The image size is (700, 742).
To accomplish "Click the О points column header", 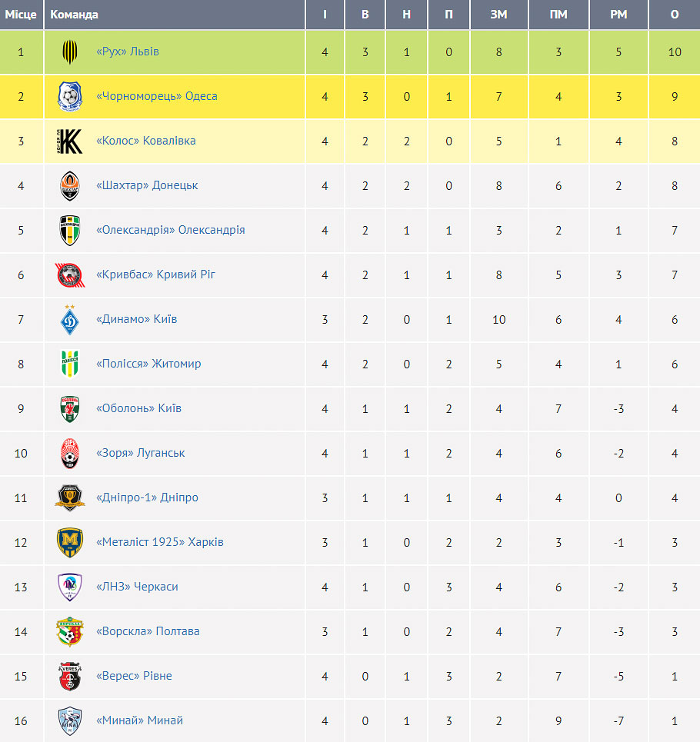I will (675, 15).
